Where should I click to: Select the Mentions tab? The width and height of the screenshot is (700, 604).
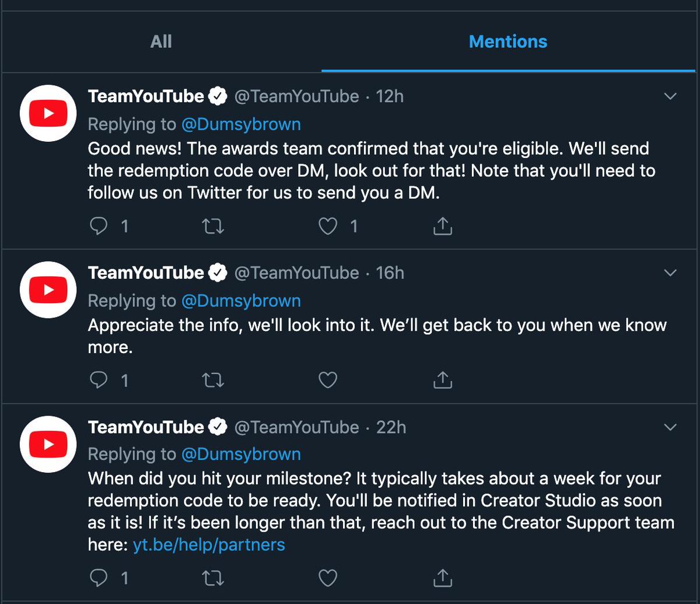coord(508,42)
